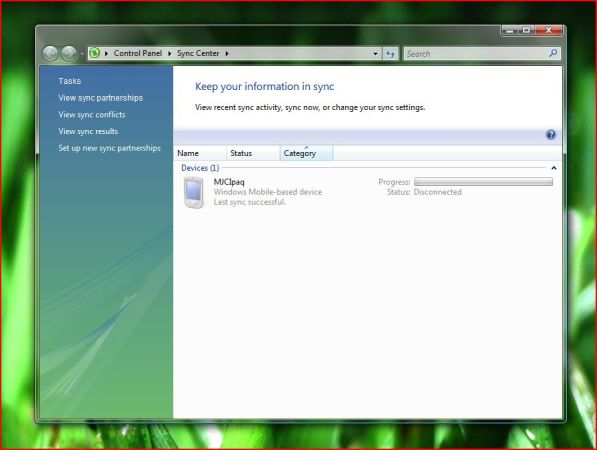Click the 'Disconnected' status value
Image resolution: width=597 pixels, height=450 pixels.
pyautogui.click(x=437, y=192)
